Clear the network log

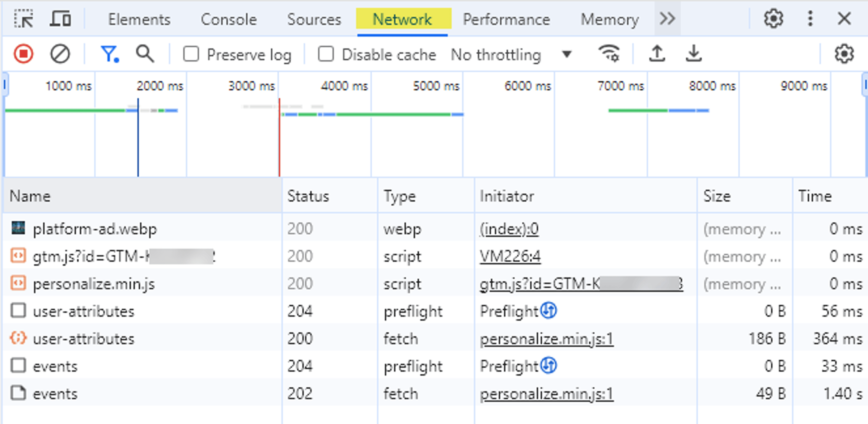[60, 54]
